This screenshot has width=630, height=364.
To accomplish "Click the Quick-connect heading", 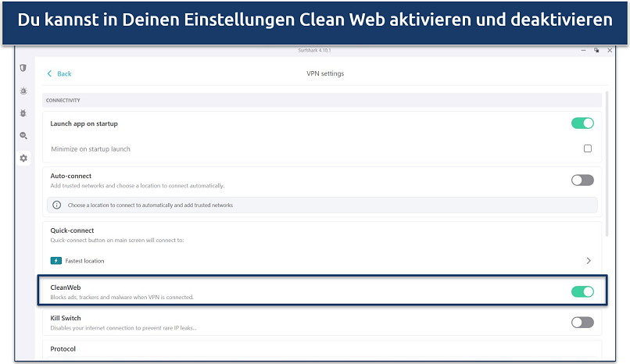I will tap(72, 230).
